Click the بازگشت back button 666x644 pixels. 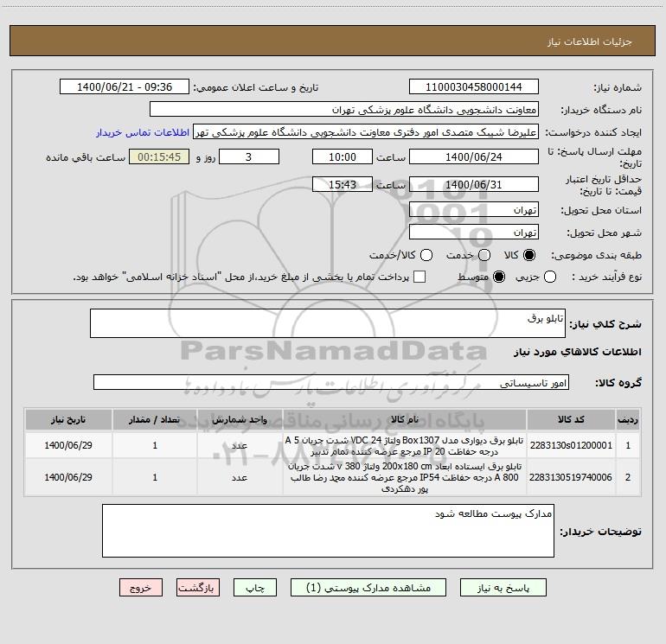tap(198, 588)
